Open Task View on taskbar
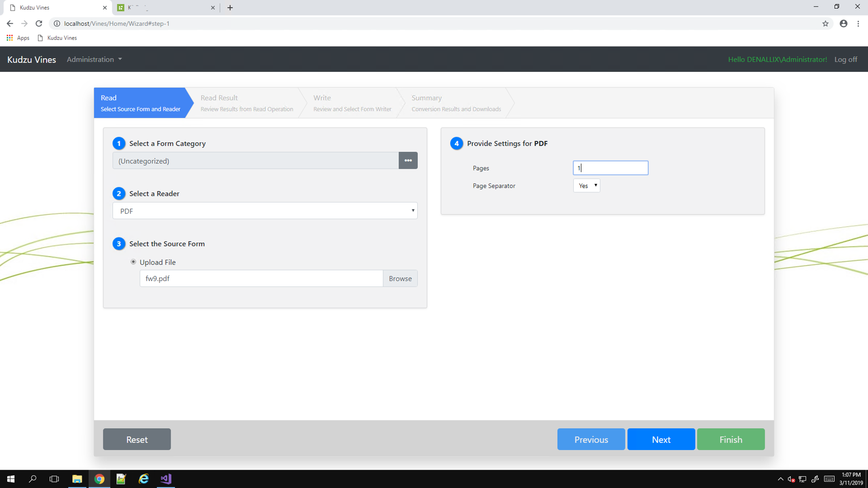This screenshot has height=488, width=868. (54, 479)
